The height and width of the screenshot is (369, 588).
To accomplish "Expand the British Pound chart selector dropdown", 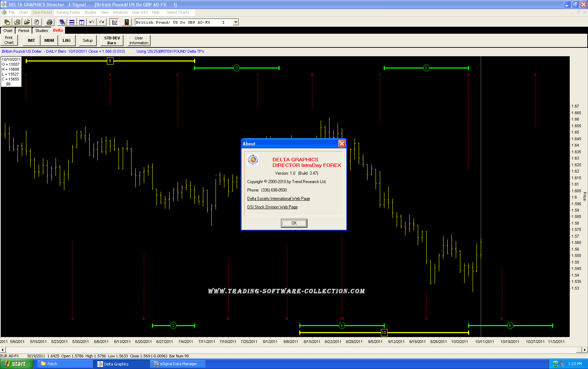I will [236, 22].
